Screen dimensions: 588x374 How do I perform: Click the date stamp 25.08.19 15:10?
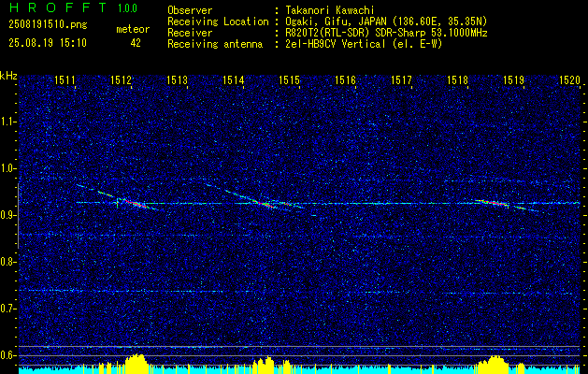coord(48,43)
